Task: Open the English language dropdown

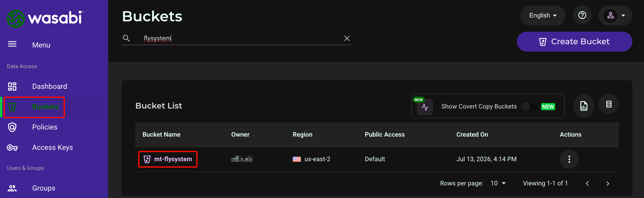Action: [543, 16]
